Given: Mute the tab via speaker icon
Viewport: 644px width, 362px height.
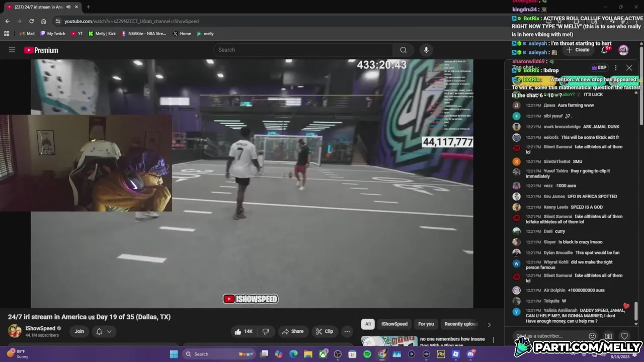Looking at the screenshot, I should coord(68,7).
